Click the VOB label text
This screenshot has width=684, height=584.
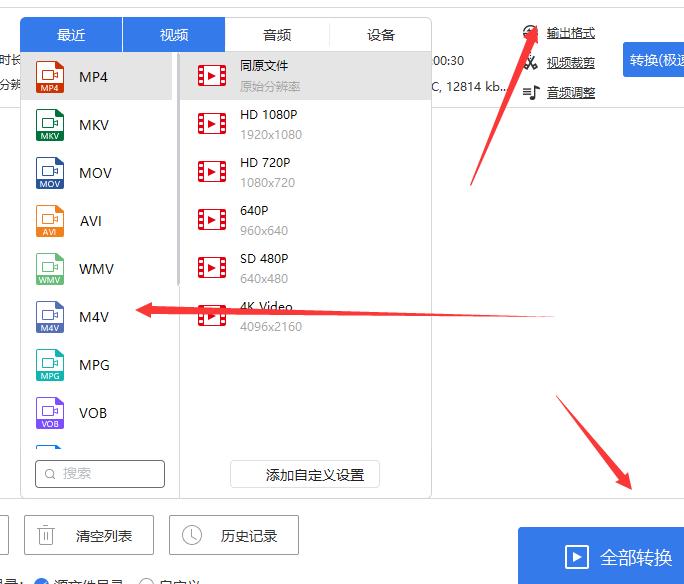click(x=93, y=413)
